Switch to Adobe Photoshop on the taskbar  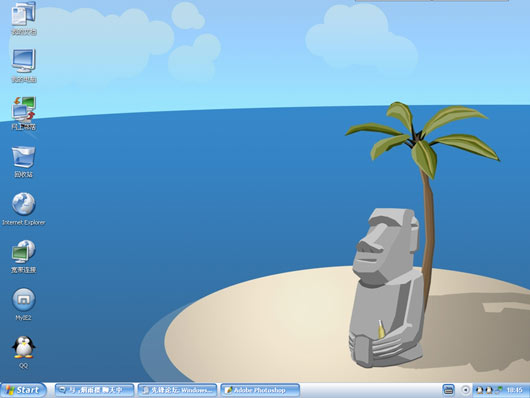pos(260,390)
